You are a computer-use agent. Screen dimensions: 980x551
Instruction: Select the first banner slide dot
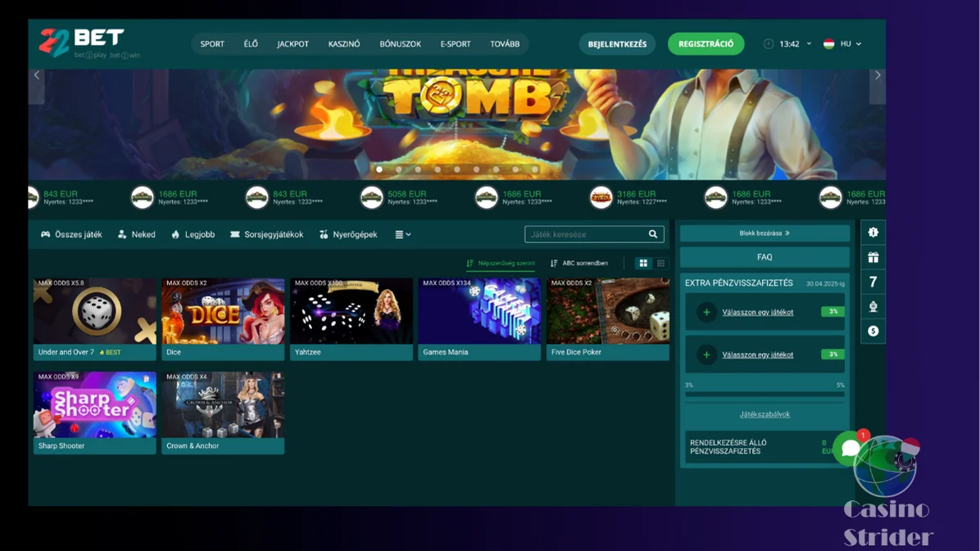(379, 169)
